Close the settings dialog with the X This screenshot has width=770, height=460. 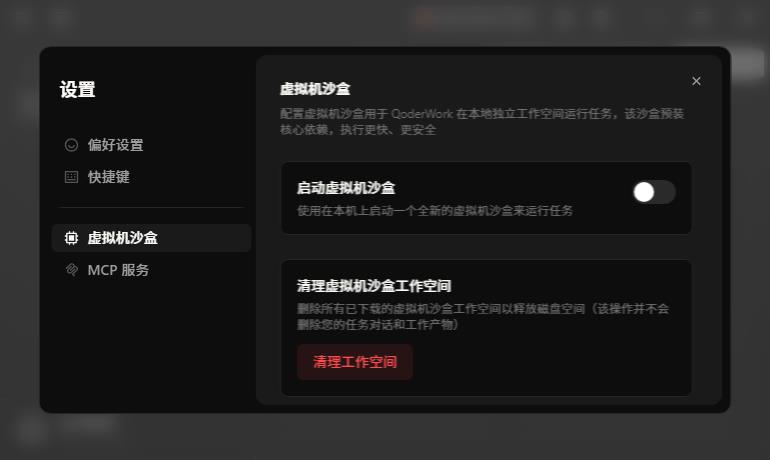[x=696, y=81]
